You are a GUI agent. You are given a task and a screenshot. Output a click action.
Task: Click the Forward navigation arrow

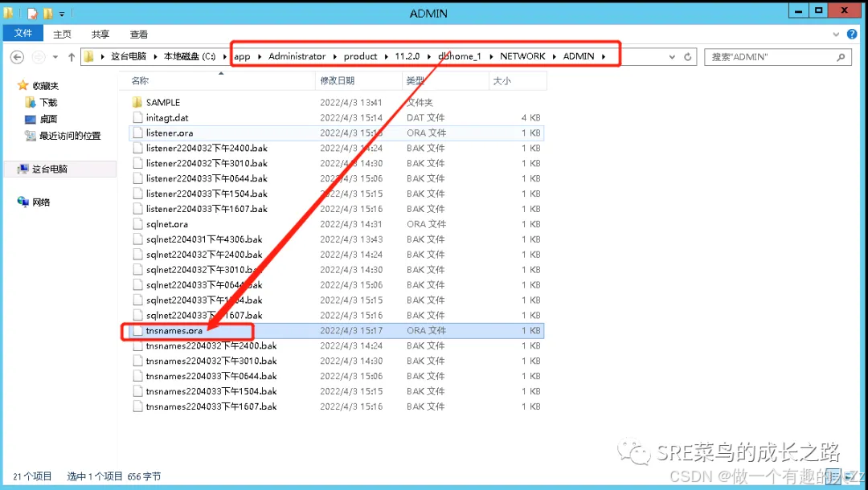39,57
